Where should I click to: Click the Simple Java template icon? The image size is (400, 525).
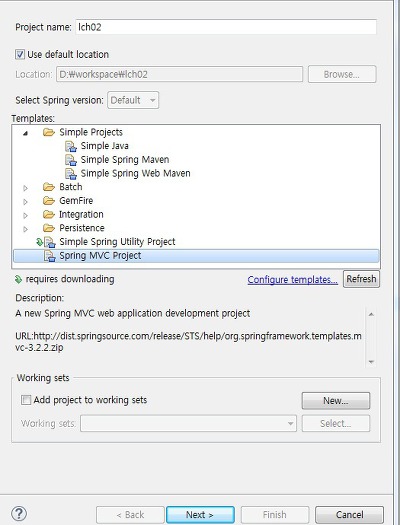coord(71,146)
